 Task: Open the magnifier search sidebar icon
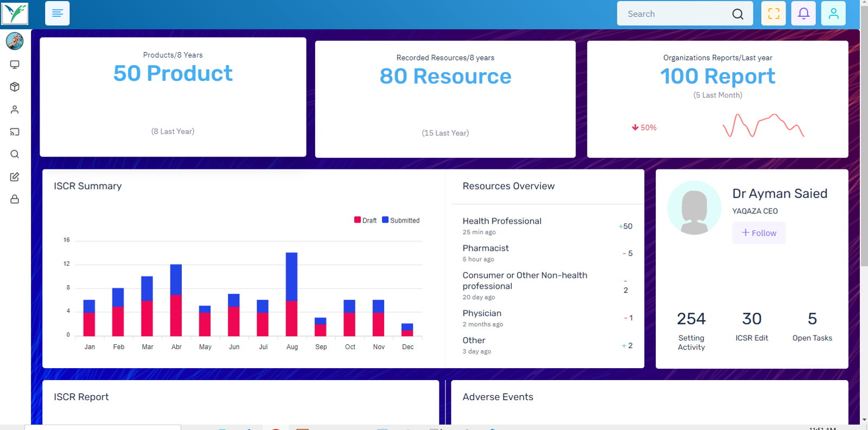[15, 154]
